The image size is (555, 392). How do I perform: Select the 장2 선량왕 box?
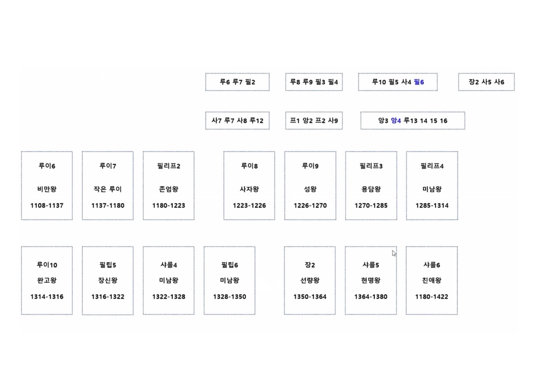[309, 280]
